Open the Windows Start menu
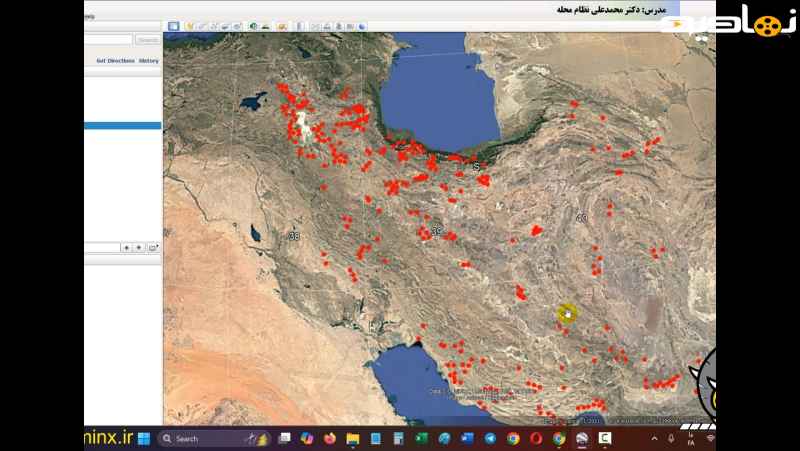The height and width of the screenshot is (451, 800). 144,438
